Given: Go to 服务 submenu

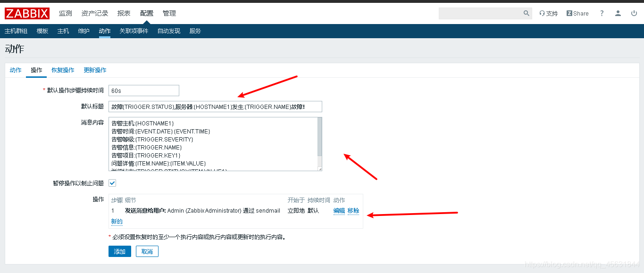Looking at the screenshot, I should pyautogui.click(x=195, y=31).
